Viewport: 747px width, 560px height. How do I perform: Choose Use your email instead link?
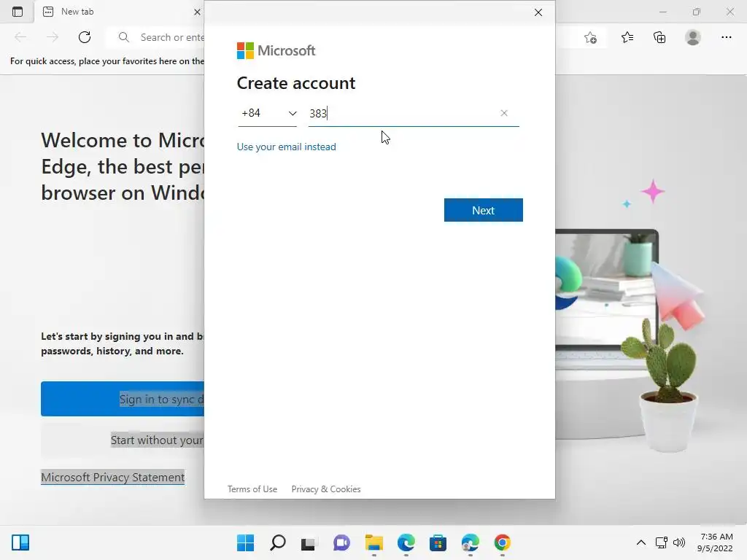286,147
